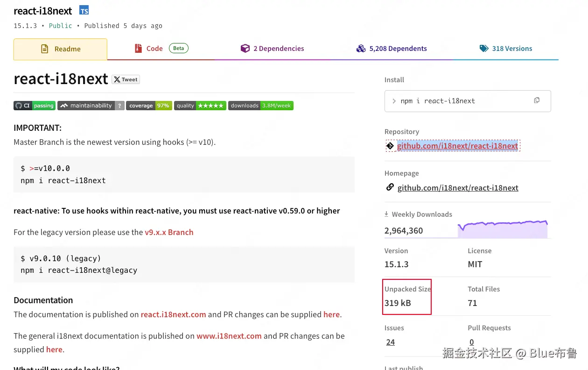Open the 0 Pull Requests link

coord(471,342)
